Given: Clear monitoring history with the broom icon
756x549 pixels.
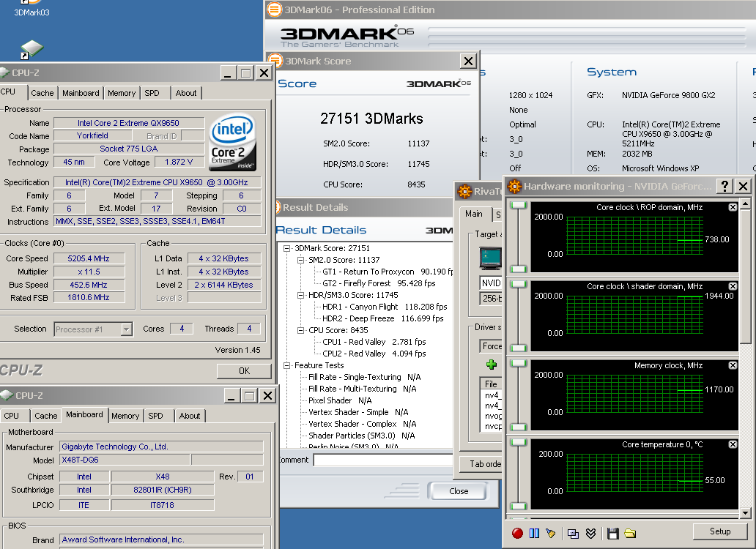Looking at the screenshot, I should pos(551,533).
